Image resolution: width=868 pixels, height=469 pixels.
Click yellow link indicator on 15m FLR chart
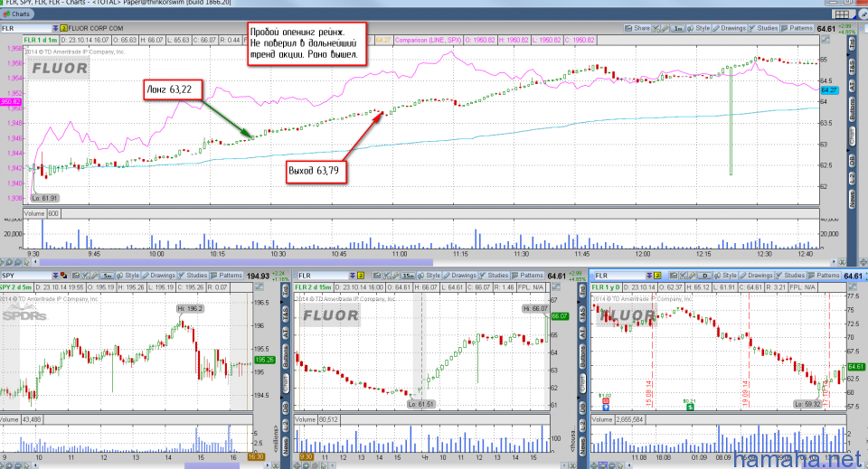pyautogui.click(x=361, y=276)
